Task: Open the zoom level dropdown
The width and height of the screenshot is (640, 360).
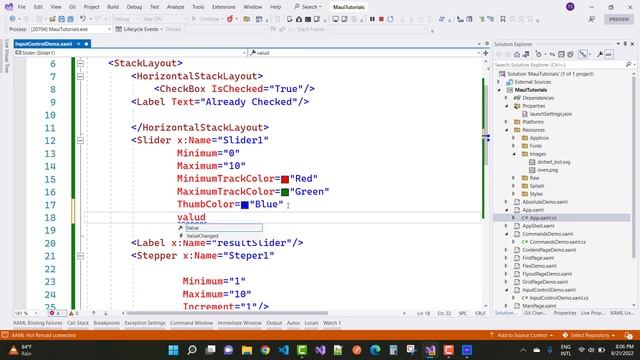Action: (x=26, y=313)
